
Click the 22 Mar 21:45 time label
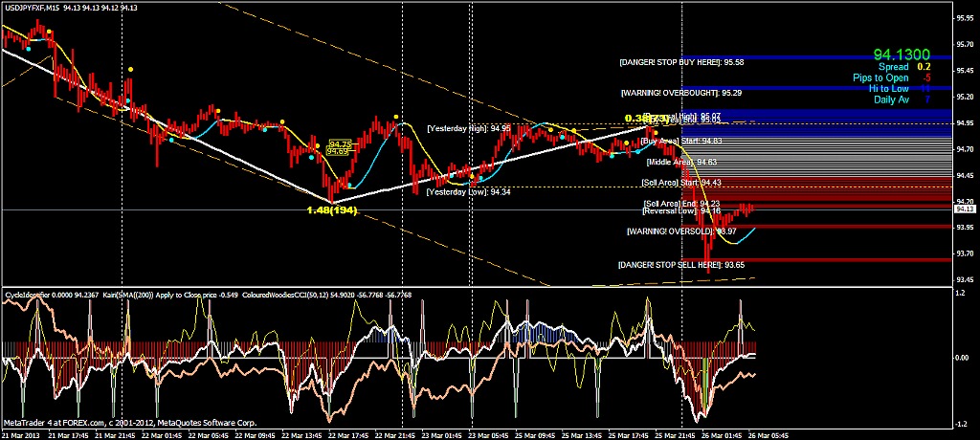point(395,435)
